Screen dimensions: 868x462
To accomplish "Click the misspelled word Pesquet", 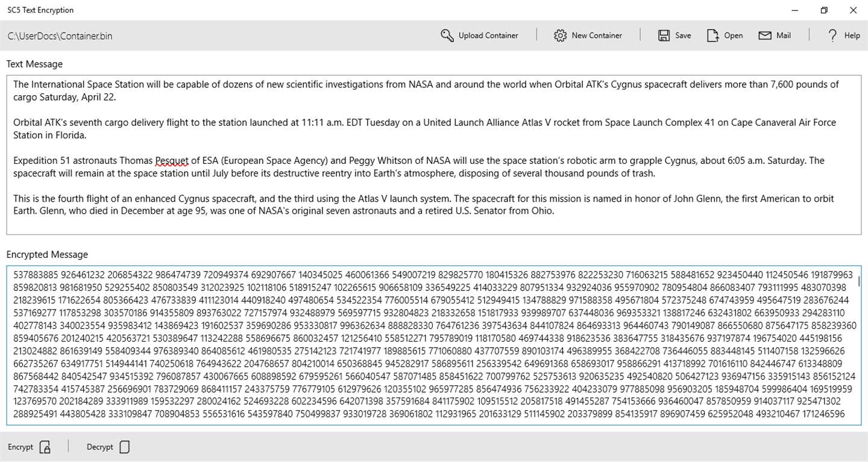I will point(172,161).
